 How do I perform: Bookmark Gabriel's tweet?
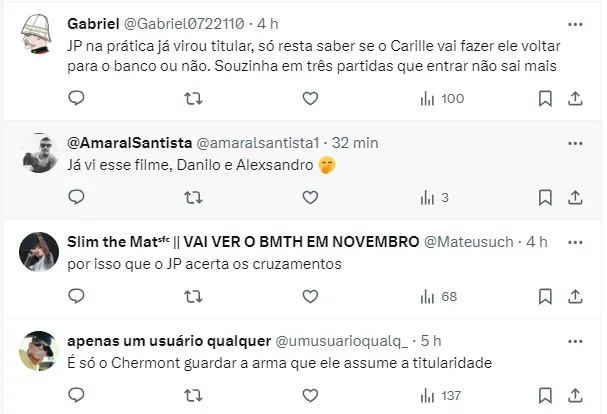(x=545, y=98)
